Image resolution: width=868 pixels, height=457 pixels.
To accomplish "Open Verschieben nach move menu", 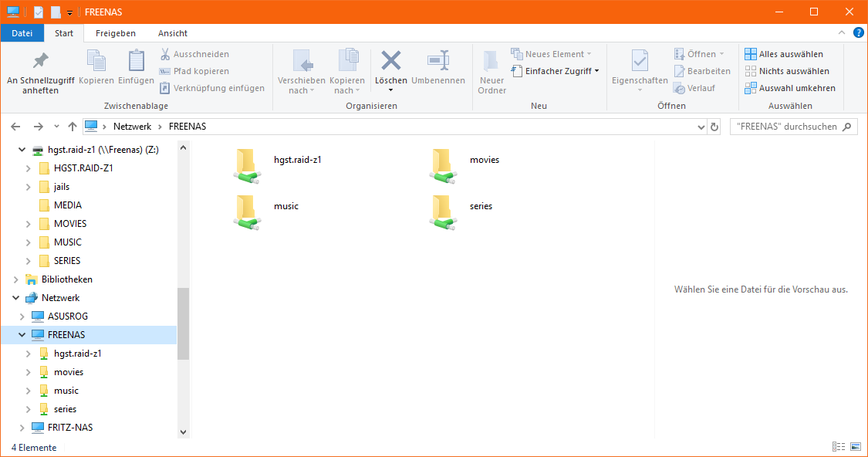I will [301, 73].
